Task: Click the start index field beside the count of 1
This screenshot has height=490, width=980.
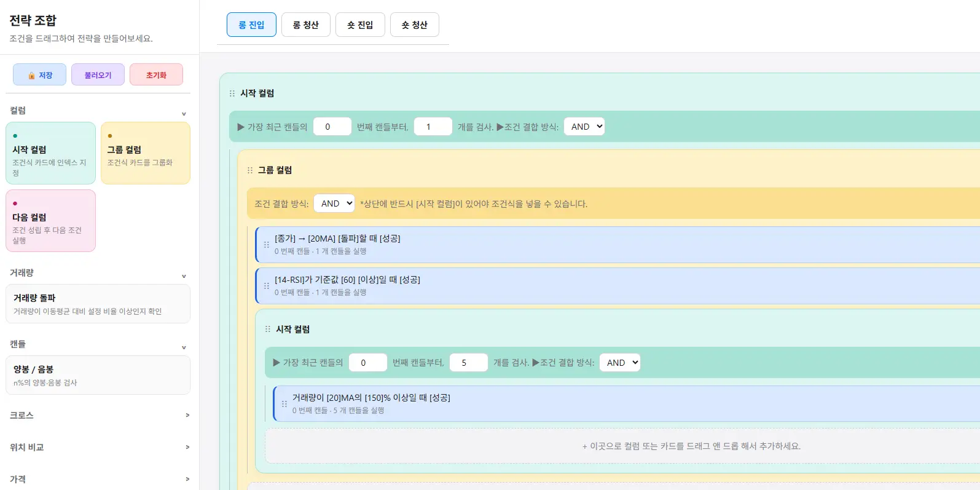Action: click(x=332, y=127)
